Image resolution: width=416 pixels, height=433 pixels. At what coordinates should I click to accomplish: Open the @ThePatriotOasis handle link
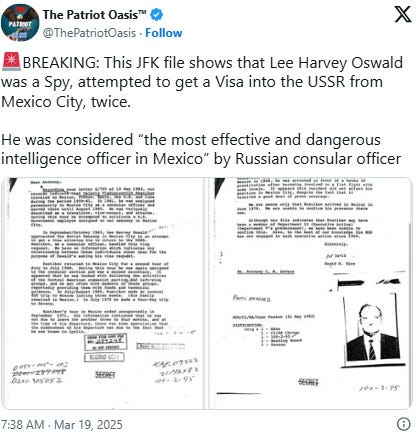point(89,33)
